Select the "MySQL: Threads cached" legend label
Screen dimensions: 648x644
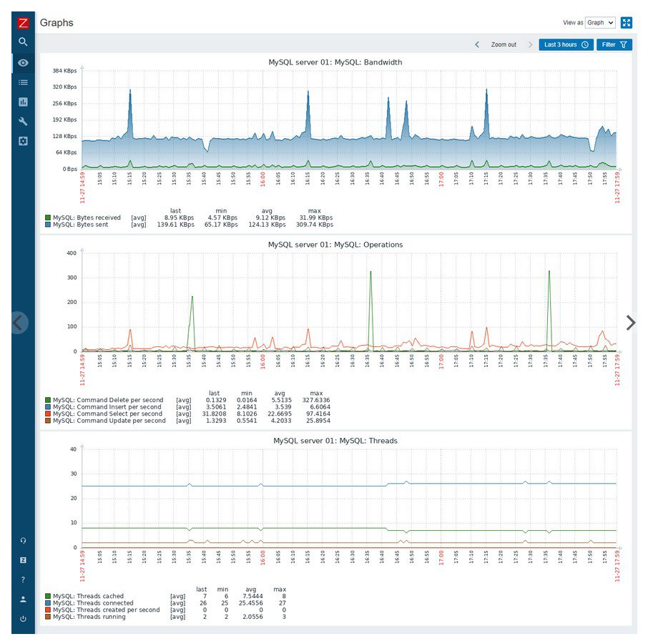(88, 596)
